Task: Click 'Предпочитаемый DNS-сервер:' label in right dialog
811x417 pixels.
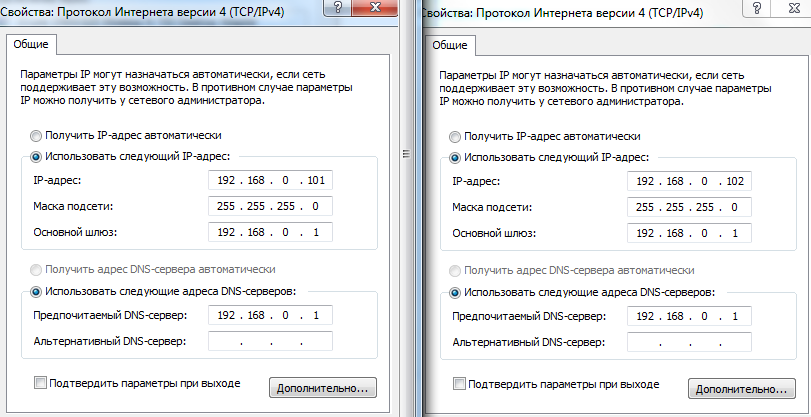Action: (529, 316)
